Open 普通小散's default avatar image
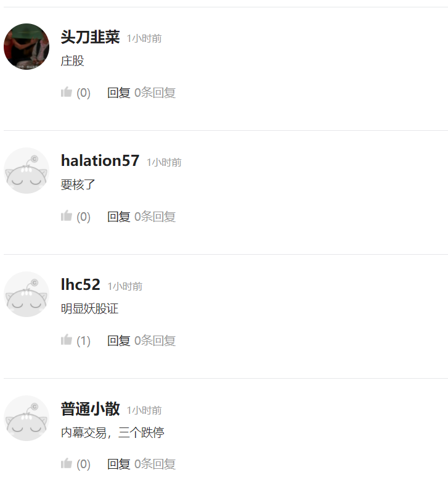The height and width of the screenshot is (491, 448). click(x=26, y=418)
